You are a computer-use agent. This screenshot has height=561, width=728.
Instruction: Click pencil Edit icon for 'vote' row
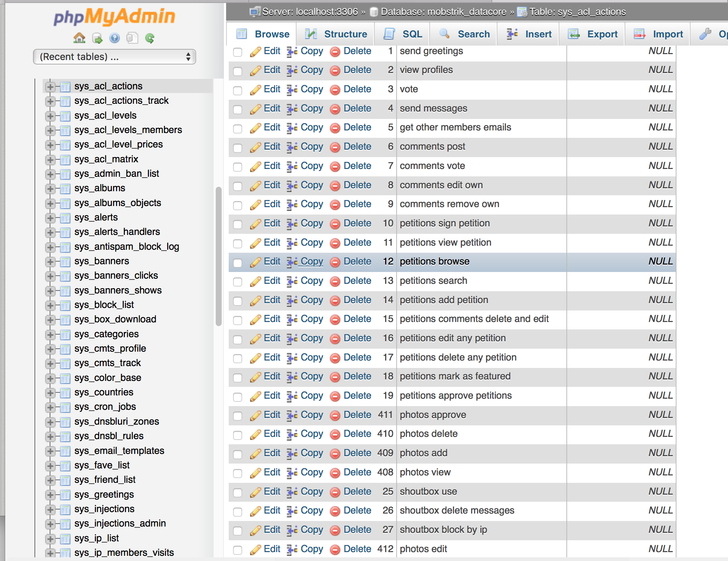[255, 89]
